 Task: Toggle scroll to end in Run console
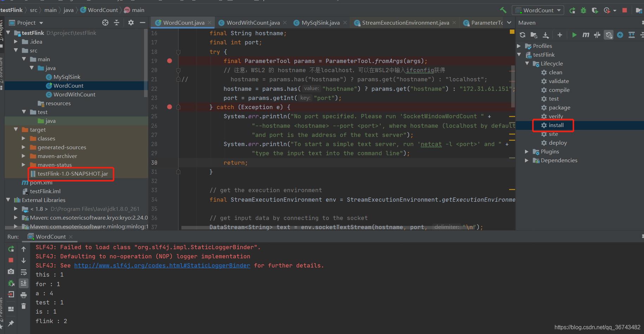click(x=24, y=283)
